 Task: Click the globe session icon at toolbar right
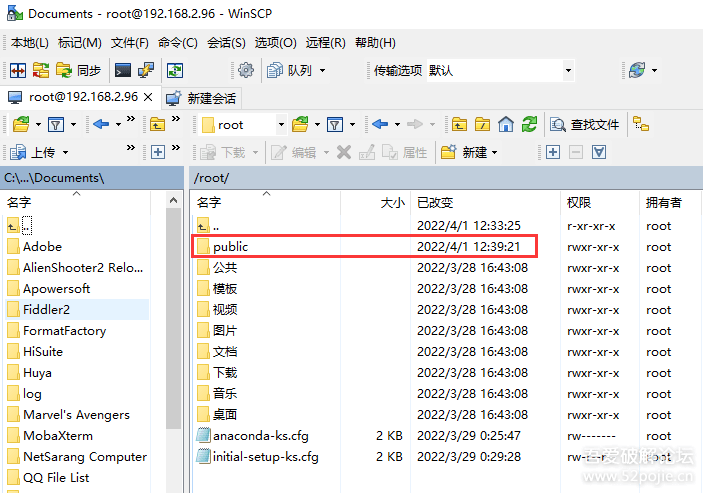coord(637,70)
